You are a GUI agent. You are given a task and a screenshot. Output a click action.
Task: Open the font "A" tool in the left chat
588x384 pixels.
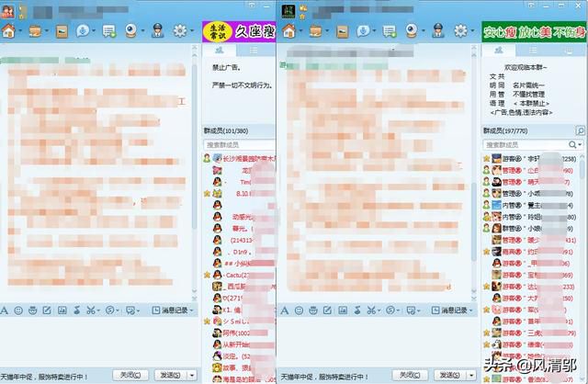pyautogui.click(x=4, y=311)
